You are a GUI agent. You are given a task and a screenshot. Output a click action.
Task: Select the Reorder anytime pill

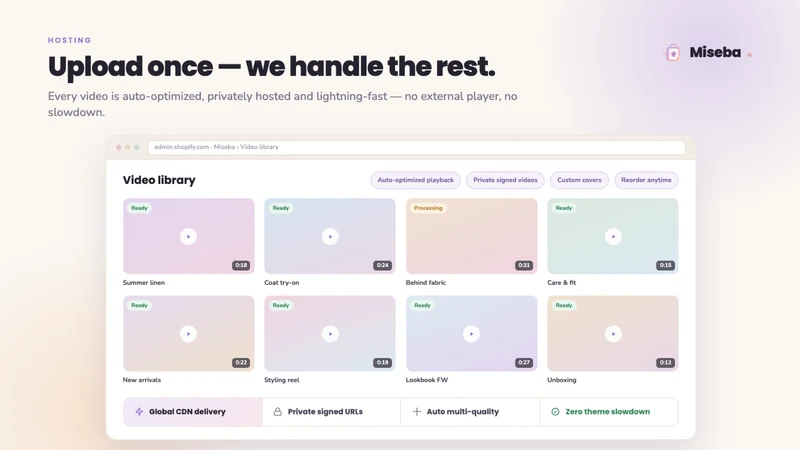click(x=646, y=180)
